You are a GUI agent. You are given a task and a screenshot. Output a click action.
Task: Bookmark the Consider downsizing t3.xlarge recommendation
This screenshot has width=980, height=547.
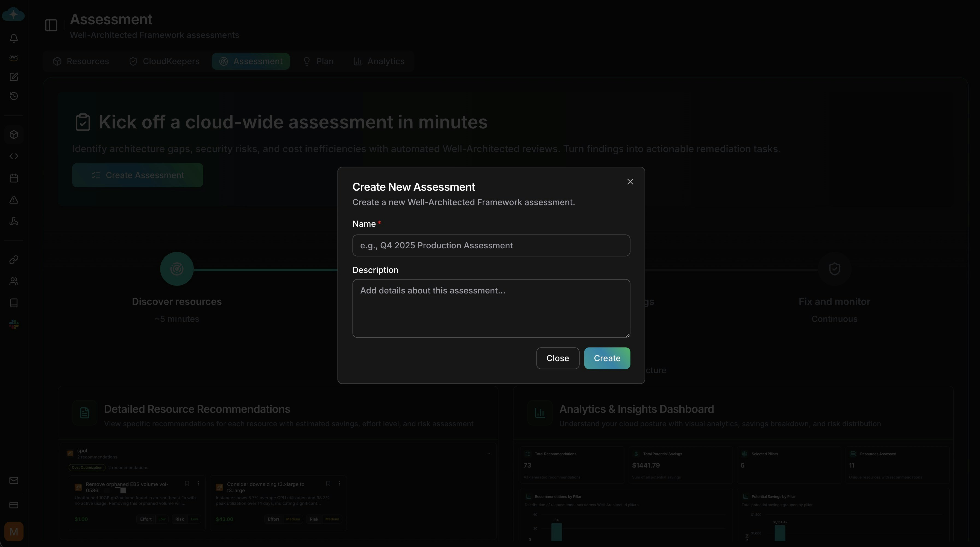[328, 483]
